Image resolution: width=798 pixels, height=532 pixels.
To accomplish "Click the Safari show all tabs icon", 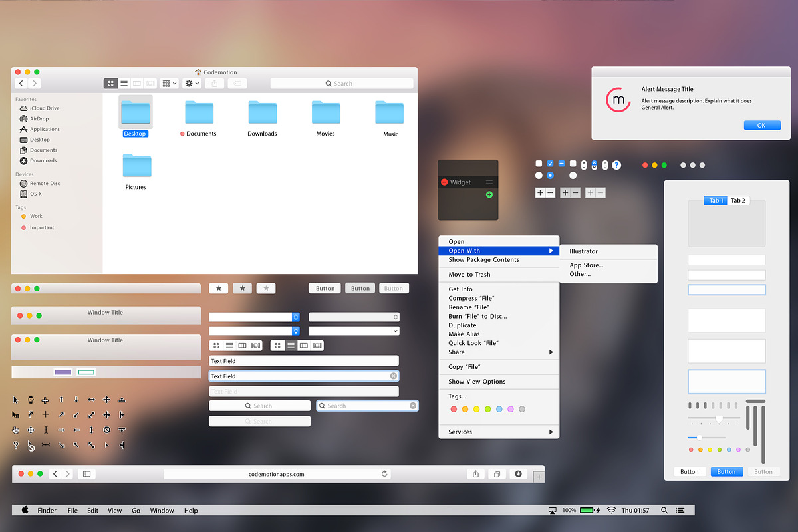I will coord(497,474).
